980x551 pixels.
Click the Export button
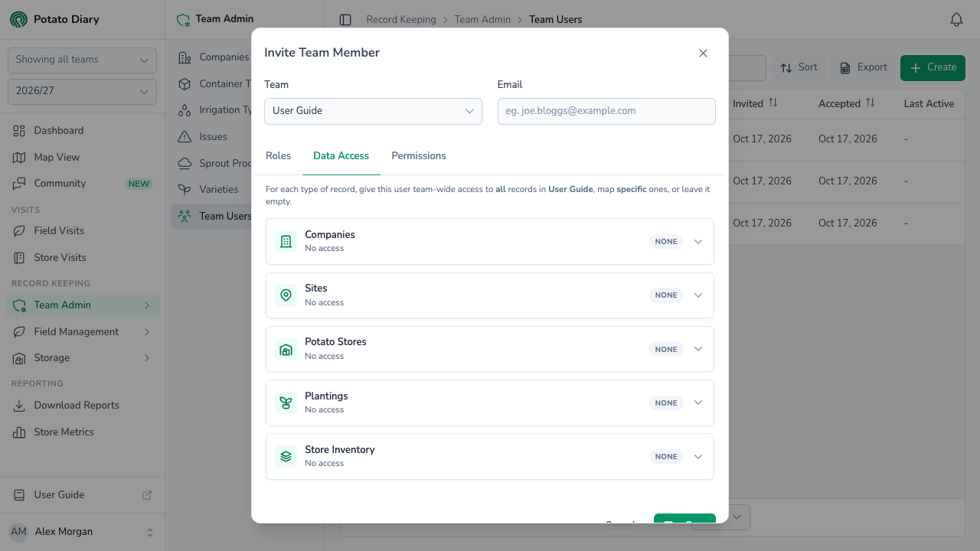point(864,67)
